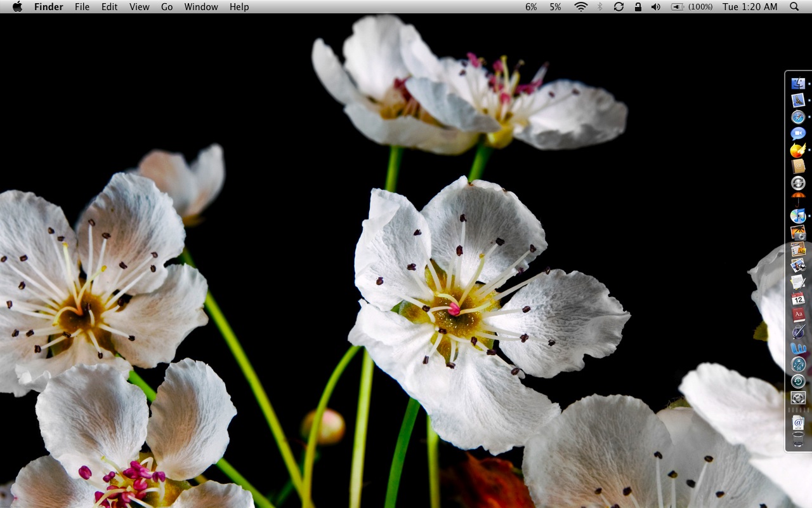
Task: Open the orange winged disc app
Action: [x=798, y=150]
